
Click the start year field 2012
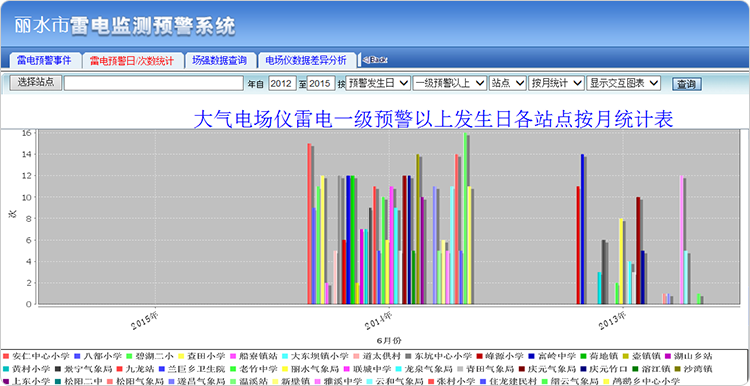pyautogui.click(x=282, y=83)
